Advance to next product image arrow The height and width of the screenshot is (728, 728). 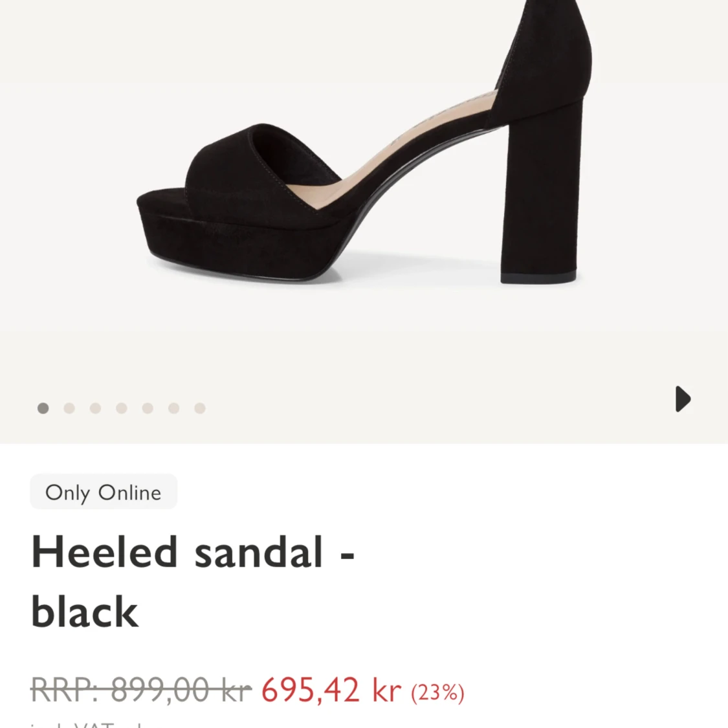pyautogui.click(x=683, y=399)
